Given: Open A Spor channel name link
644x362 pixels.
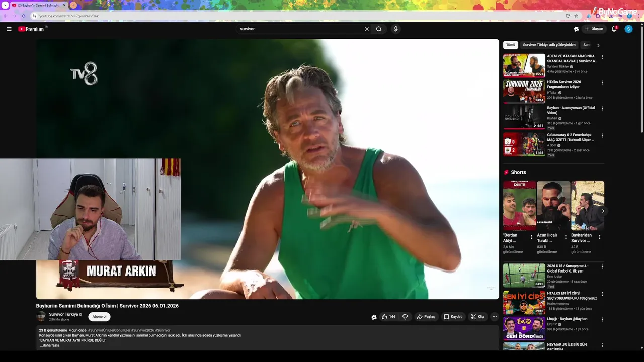Looking at the screenshot, I should pos(552,145).
